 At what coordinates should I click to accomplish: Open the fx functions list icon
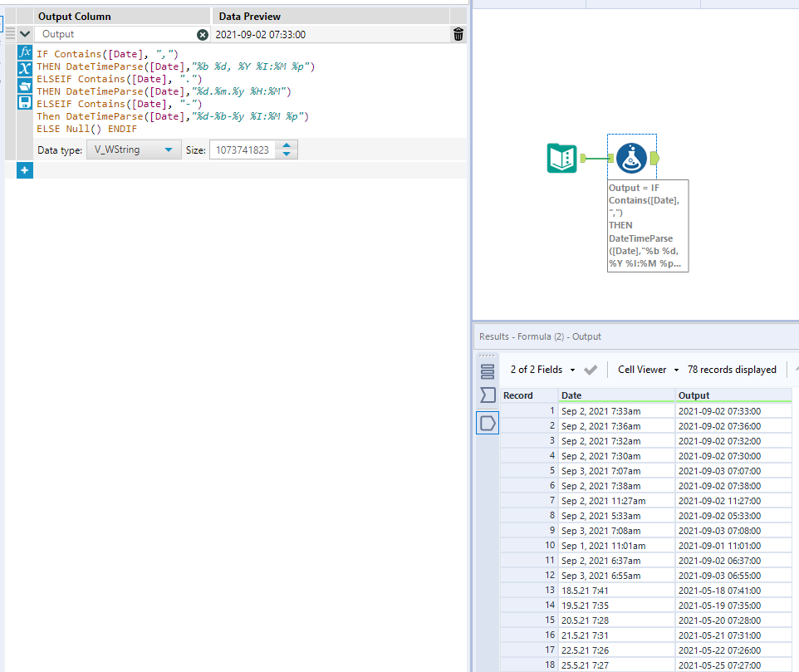click(25, 52)
